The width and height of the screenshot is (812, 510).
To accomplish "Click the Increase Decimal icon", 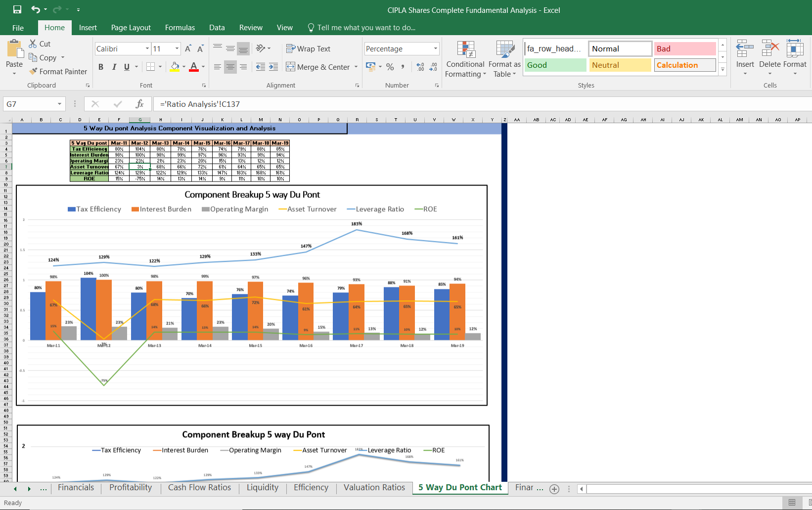I will [420, 67].
